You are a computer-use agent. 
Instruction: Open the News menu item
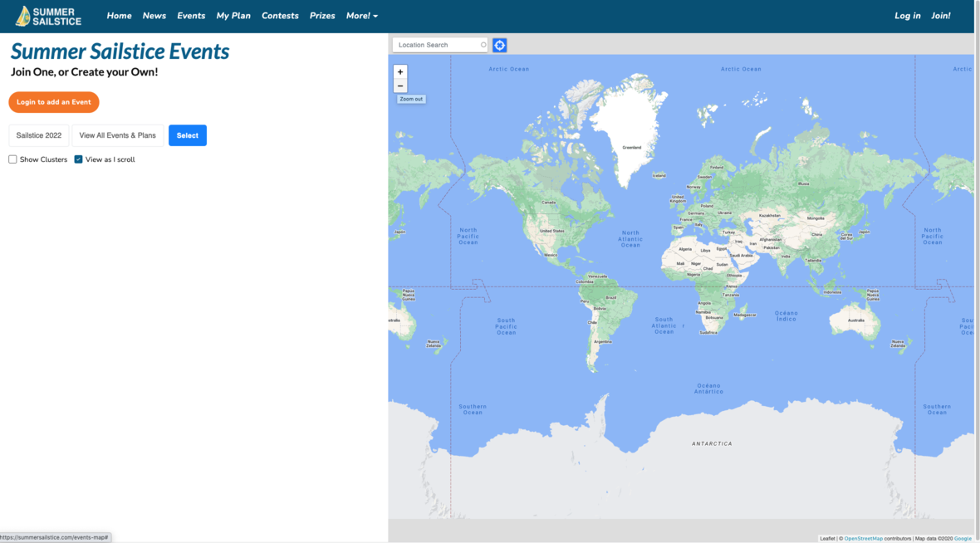[x=154, y=16]
